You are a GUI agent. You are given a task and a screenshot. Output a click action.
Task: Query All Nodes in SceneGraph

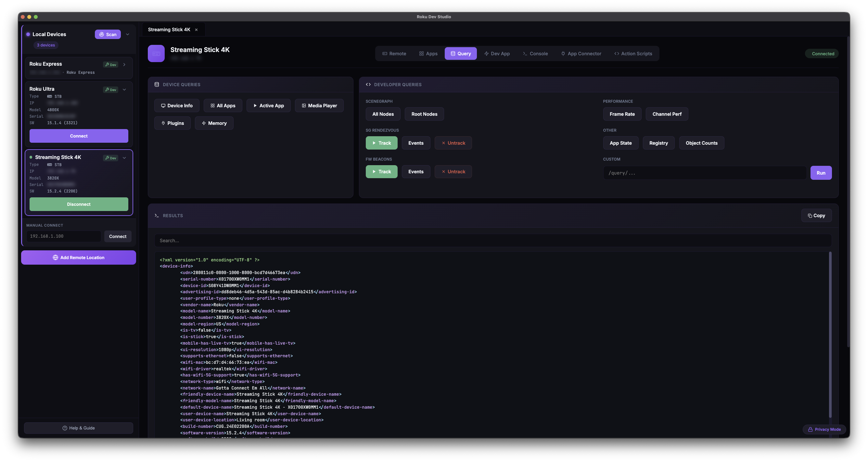coord(383,114)
